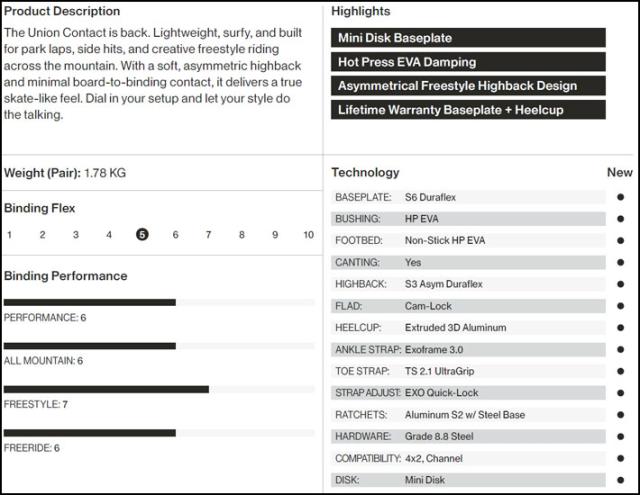Click the Hot Press EVA Damping highlight
This screenshot has height=495, width=640.
pos(468,62)
